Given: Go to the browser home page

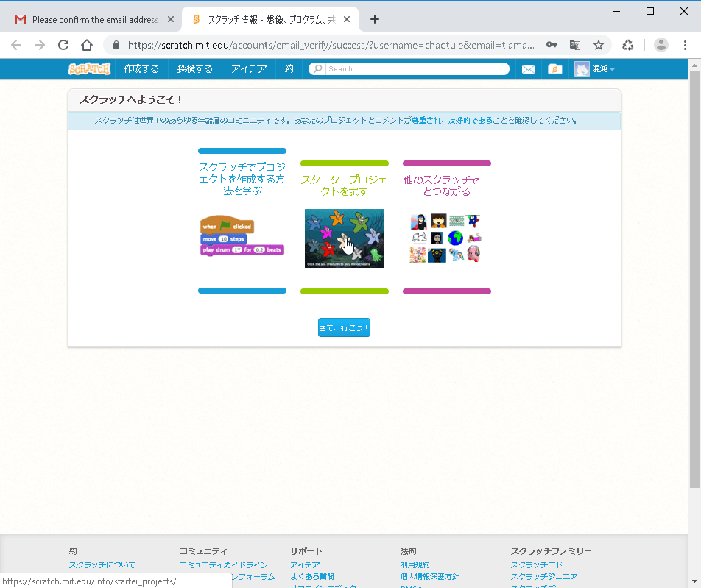Looking at the screenshot, I should click(x=87, y=45).
